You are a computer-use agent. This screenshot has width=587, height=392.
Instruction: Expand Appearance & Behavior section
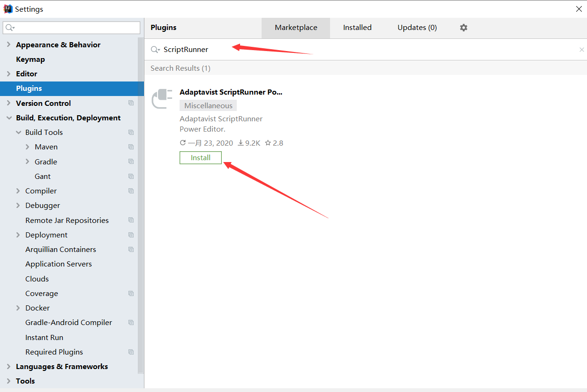click(8, 44)
